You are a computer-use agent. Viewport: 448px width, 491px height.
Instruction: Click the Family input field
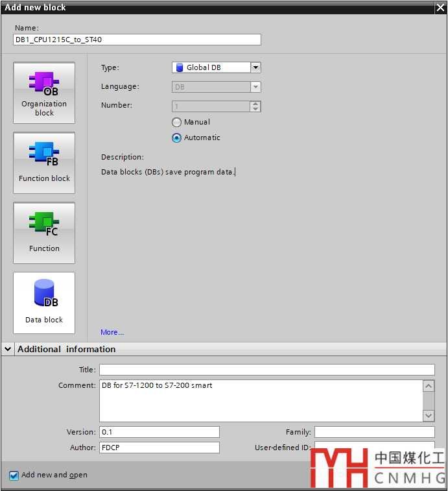(x=375, y=432)
